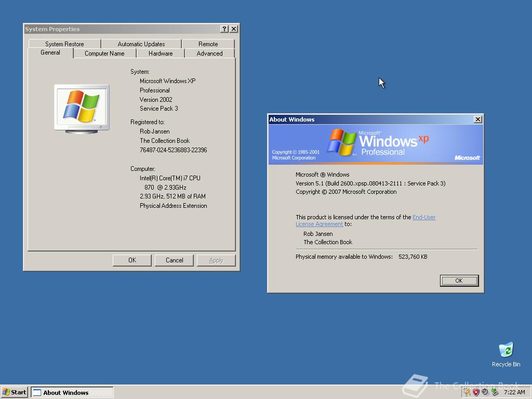Click the physical memory value '523,760 KB'
Viewport: 532px width, 399px height.
(413, 257)
